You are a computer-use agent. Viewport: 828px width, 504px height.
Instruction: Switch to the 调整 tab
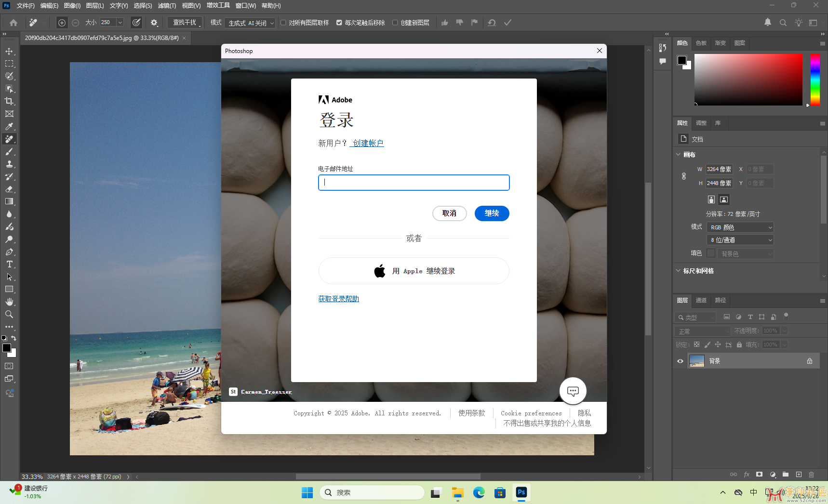701,123
